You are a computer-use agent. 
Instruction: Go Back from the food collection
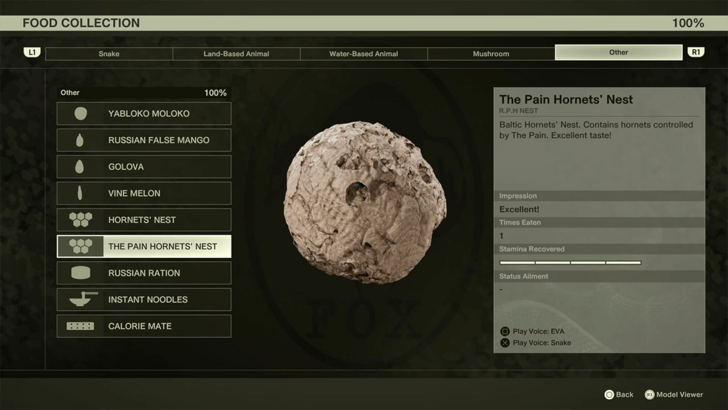click(618, 395)
